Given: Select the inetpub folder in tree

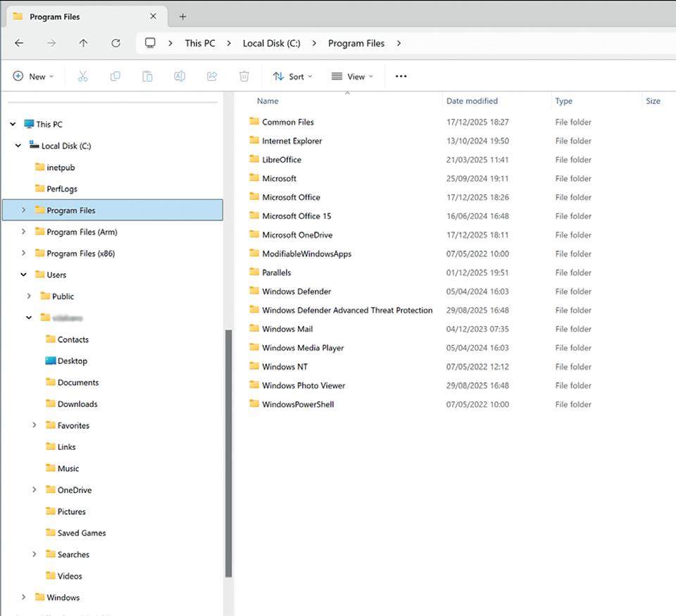Looking at the screenshot, I should (55, 168).
